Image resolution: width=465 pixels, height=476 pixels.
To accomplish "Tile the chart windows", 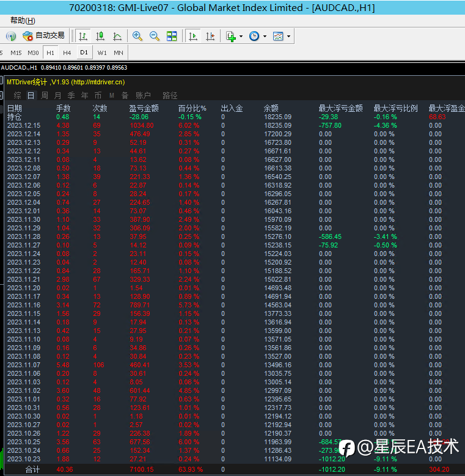I will point(172,36).
